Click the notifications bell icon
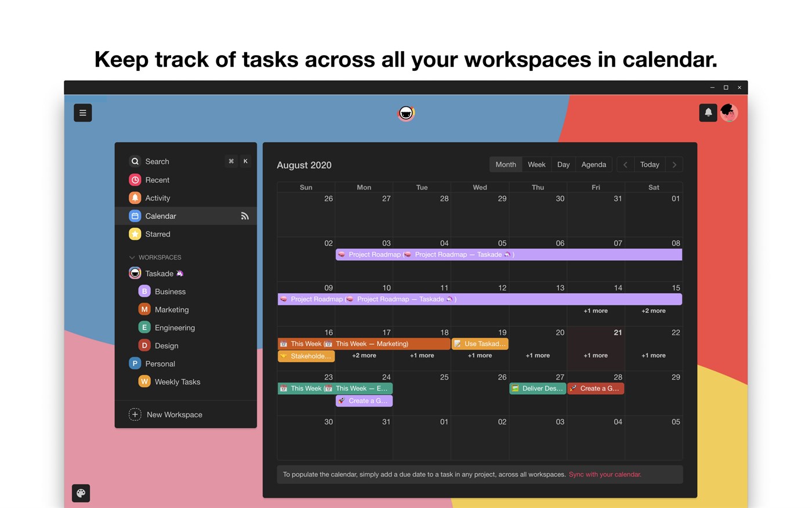The image size is (812, 508). pos(708,113)
